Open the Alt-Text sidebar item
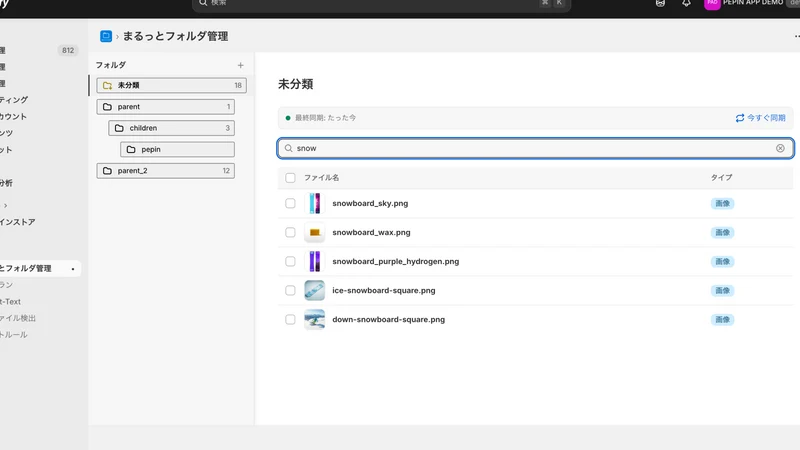The image size is (800, 450). [x=11, y=302]
